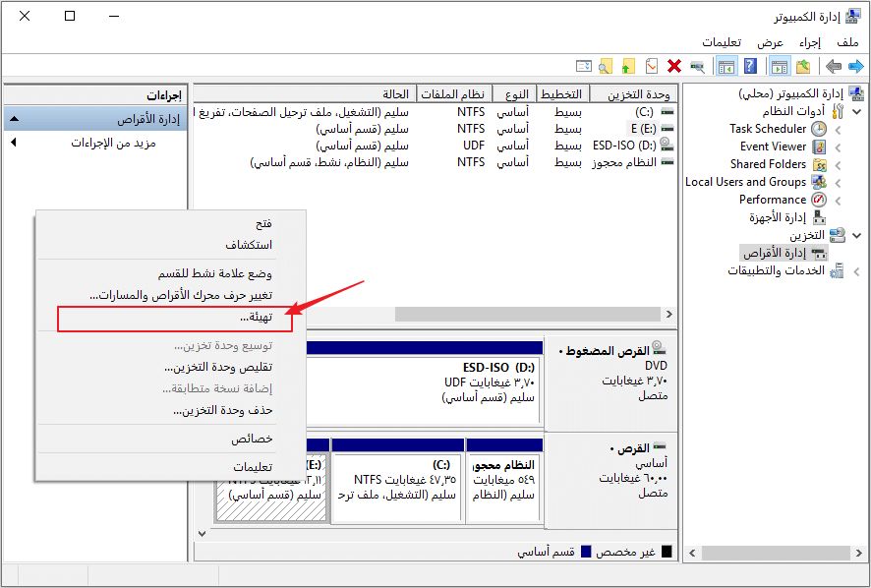Expand Local Users and Groups chevron
The image size is (871, 588).
[x=838, y=183]
